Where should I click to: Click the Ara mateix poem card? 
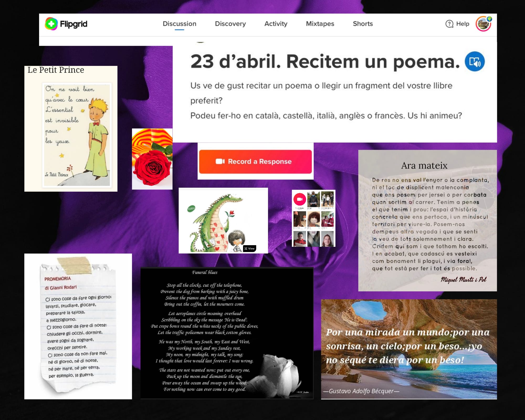(427, 220)
